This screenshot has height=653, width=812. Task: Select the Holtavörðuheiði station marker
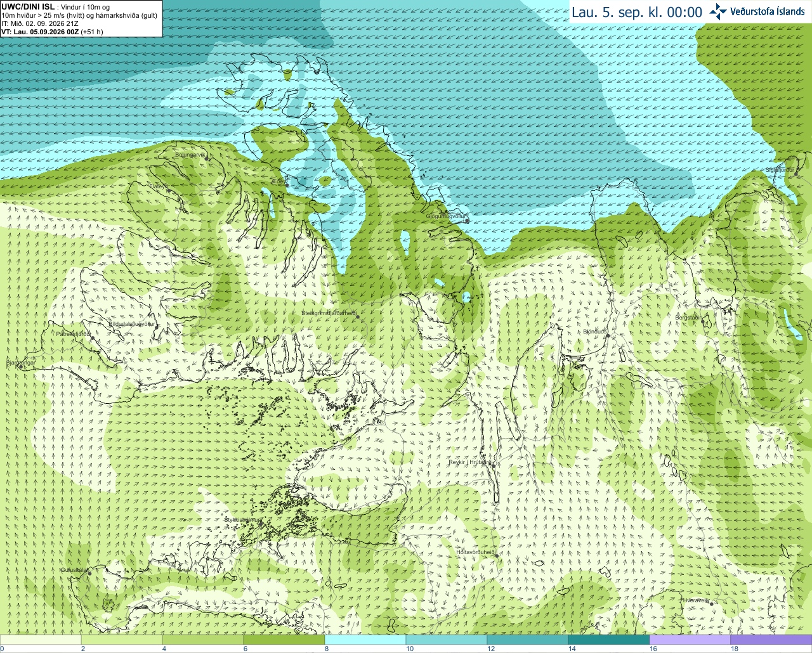(x=497, y=556)
